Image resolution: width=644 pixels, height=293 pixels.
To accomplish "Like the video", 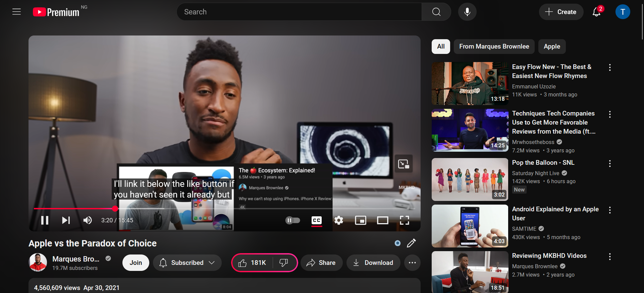I will tap(252, 263).
